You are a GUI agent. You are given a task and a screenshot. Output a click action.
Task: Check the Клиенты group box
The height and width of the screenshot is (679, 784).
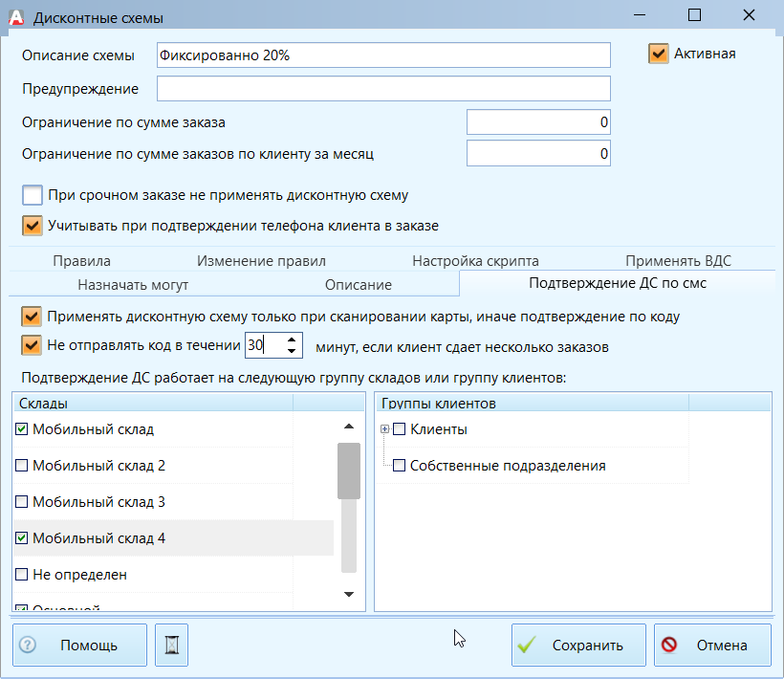(399, 429)
